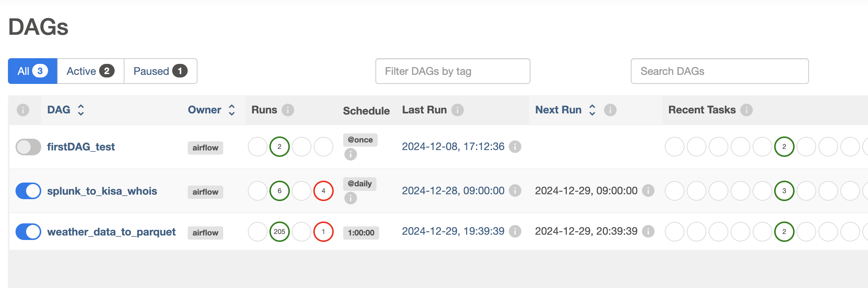Click info icon after firstDAG_test last run date
This screenshot has width=868, height=288.
point(515,147)
